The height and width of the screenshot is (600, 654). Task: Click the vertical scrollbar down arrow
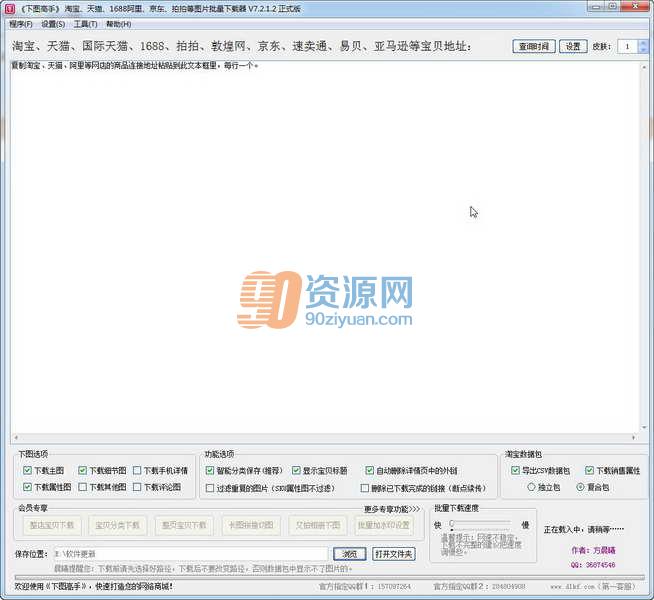[x=644, y=428]
